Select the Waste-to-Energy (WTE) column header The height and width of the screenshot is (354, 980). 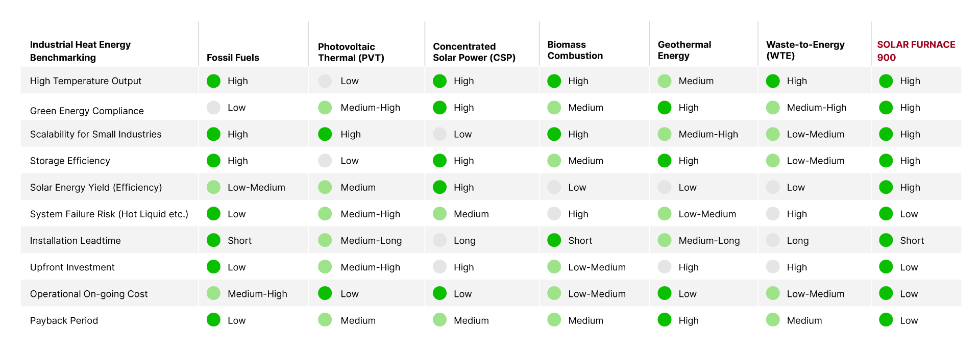(805, 50)
